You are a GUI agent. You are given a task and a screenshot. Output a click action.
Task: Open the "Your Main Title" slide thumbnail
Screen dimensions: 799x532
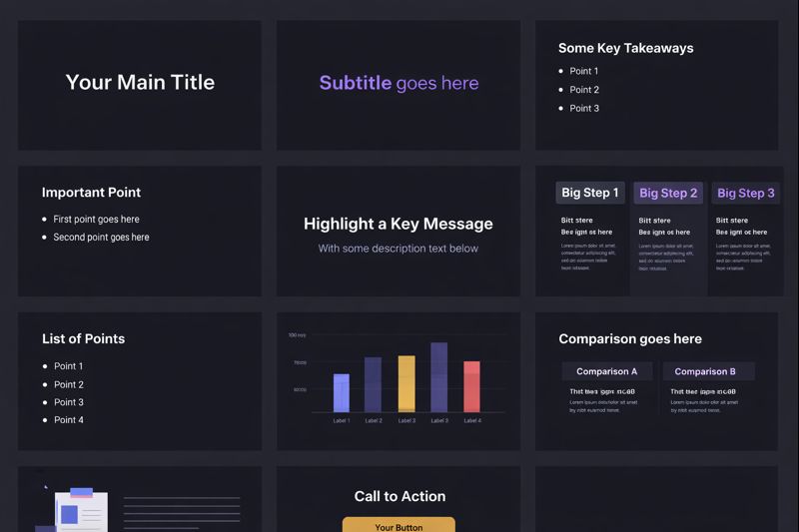point(140,83)
